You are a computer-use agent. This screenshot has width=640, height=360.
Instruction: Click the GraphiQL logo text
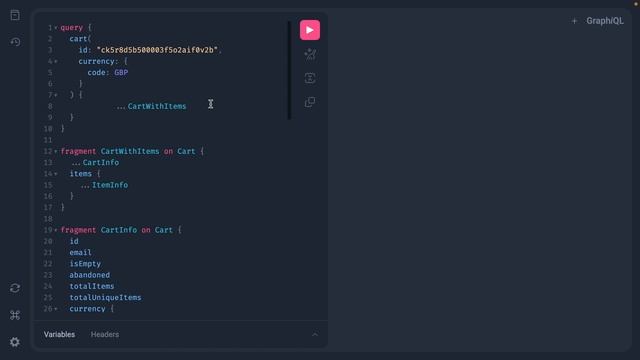coord(605,21)
